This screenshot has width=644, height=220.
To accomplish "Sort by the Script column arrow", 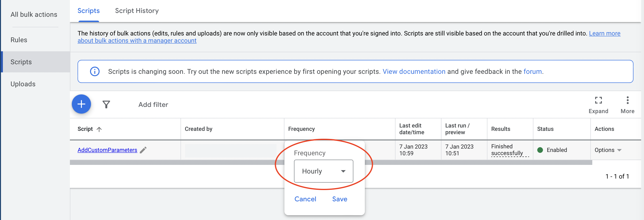I will (99, 129).
